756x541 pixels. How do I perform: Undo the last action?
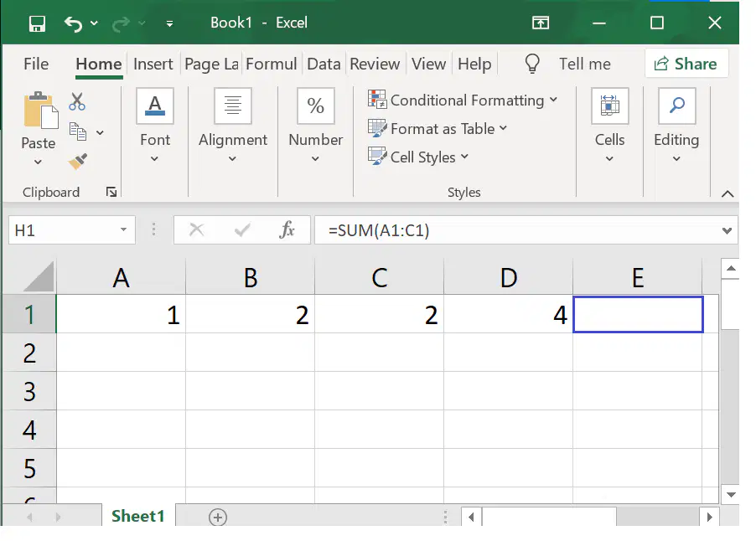73,23
